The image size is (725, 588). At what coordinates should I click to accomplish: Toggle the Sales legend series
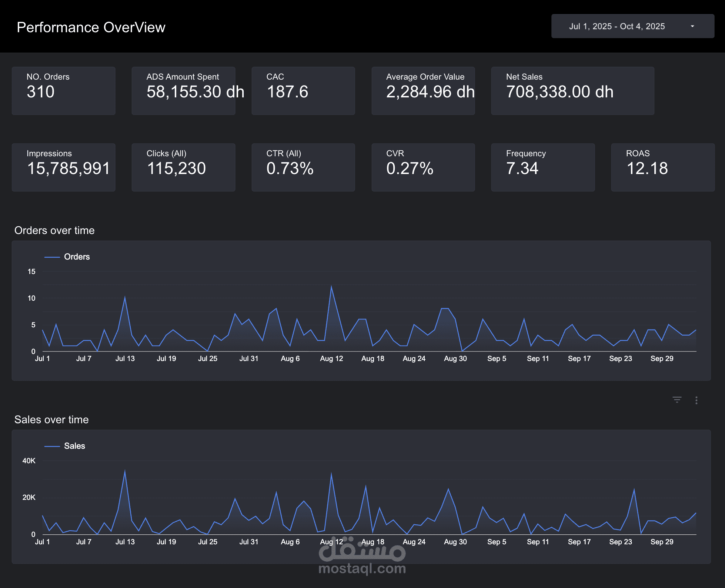click(x=74, y=446)
